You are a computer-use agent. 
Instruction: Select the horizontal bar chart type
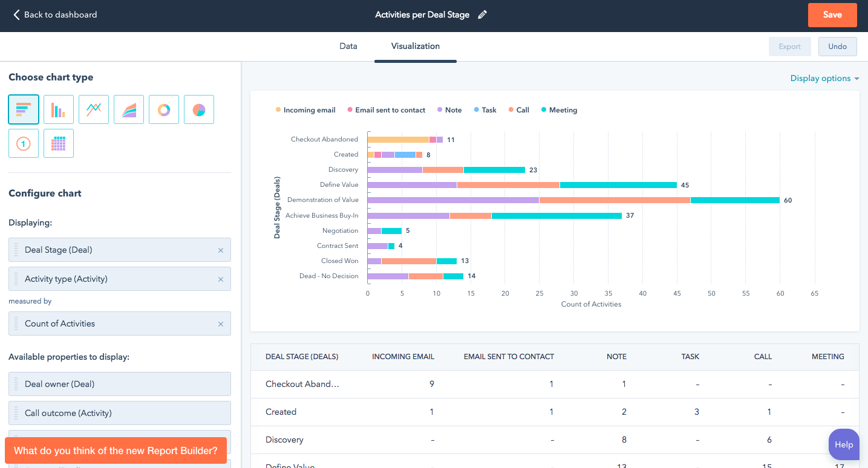tap(24, 109)
